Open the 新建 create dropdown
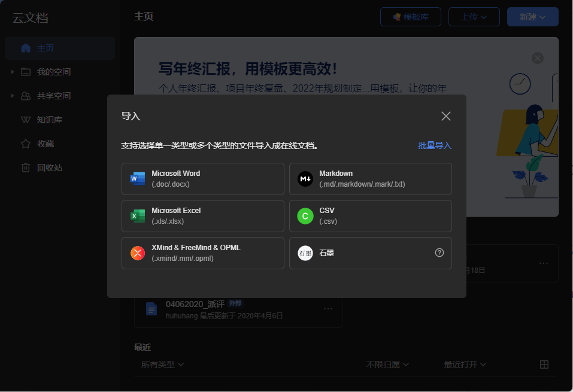Viewport: 573px width, 392px height. point(532,17)
